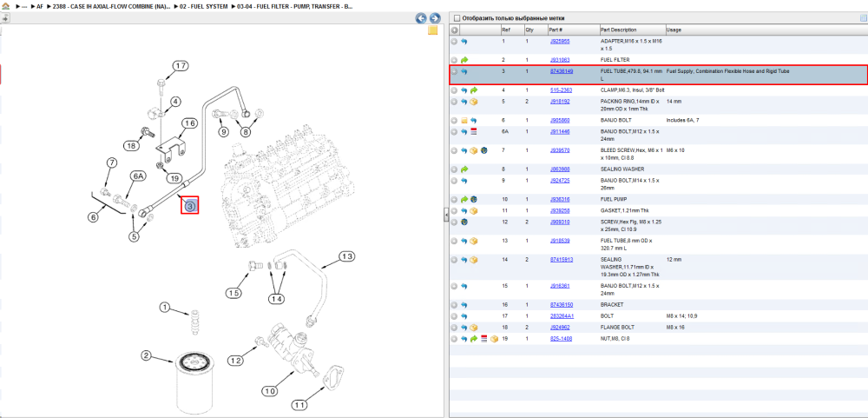The width and height of the screenshot is (868, 418).
Task: Click the 'BLEED SCREW,Hex, M6' description
Action: tap(631, 154)
